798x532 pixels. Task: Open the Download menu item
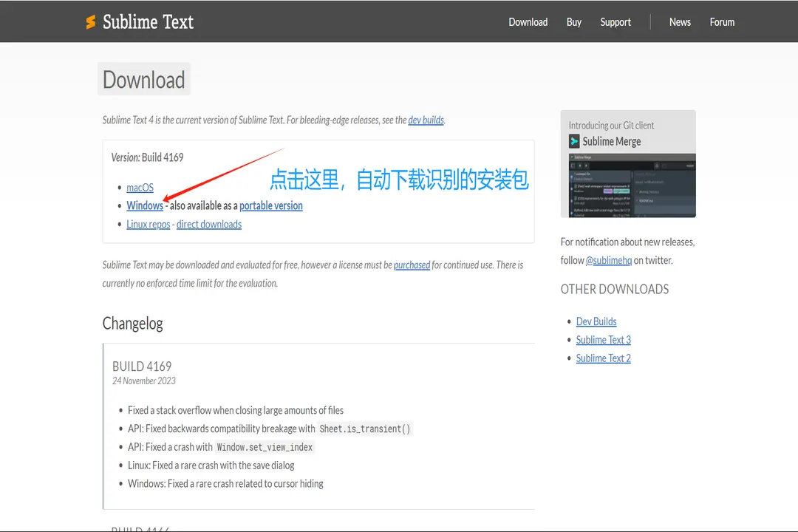coord(528,22)
